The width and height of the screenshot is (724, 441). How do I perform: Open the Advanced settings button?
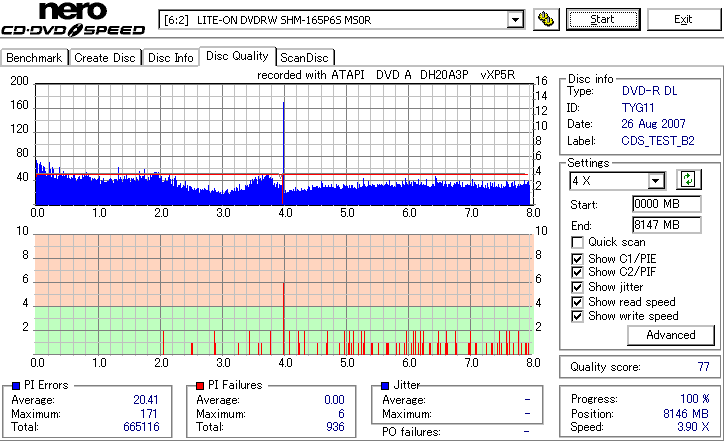coord(670,335)
